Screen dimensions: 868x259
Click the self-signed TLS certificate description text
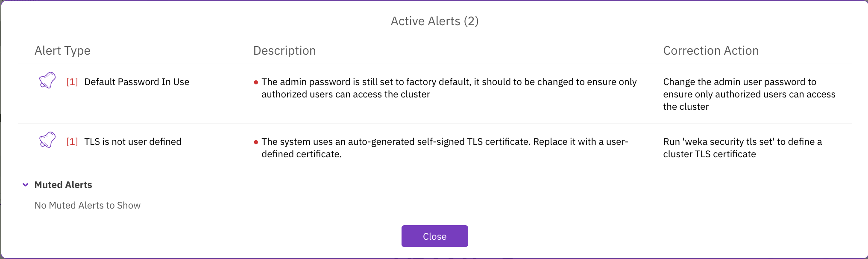pos(444,148)
